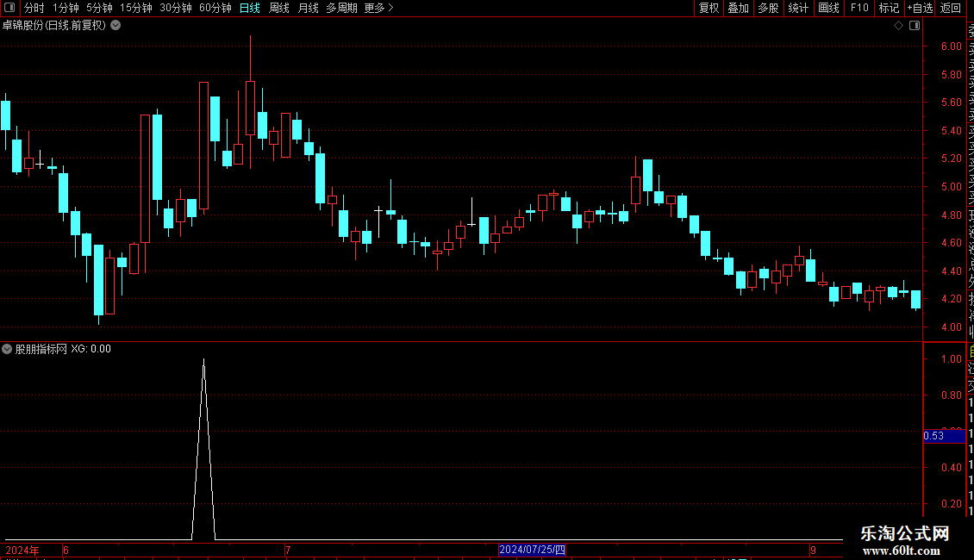Open the 股朋指标网 indicator dropdown arrow
Screen dimensions: 974x560
tap(7, 349)
